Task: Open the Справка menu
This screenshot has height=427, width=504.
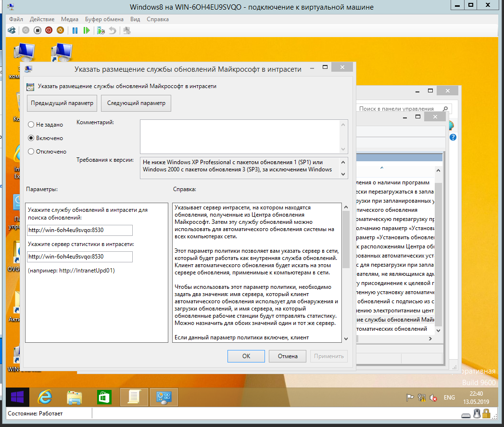Action: coord(158,19)
